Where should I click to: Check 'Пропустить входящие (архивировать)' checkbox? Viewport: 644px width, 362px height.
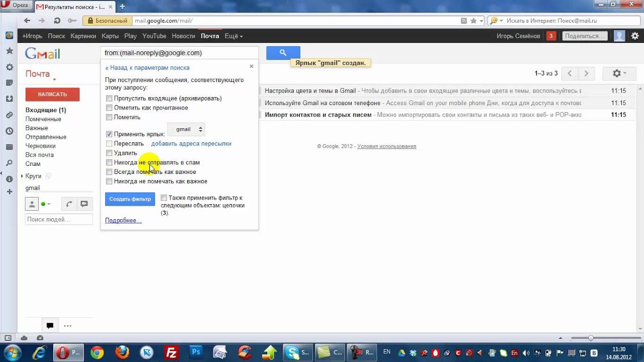pos(109,99)
